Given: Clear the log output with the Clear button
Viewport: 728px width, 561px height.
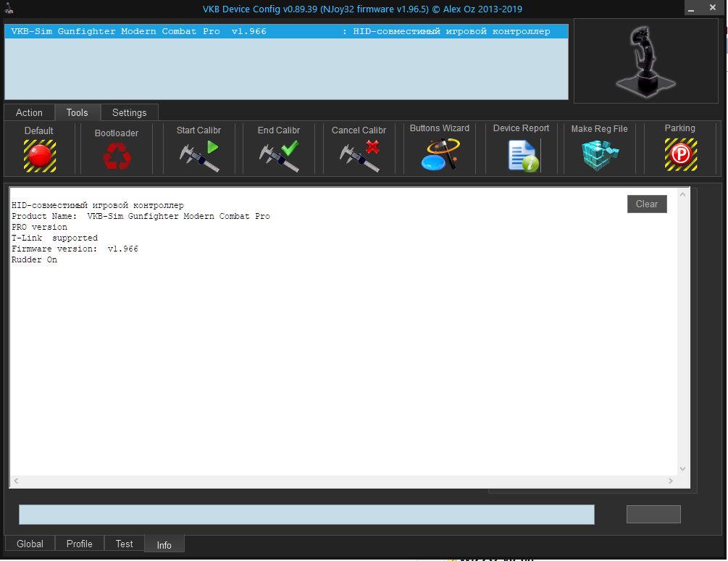Looking at the screenshot, I should (647, 204).
